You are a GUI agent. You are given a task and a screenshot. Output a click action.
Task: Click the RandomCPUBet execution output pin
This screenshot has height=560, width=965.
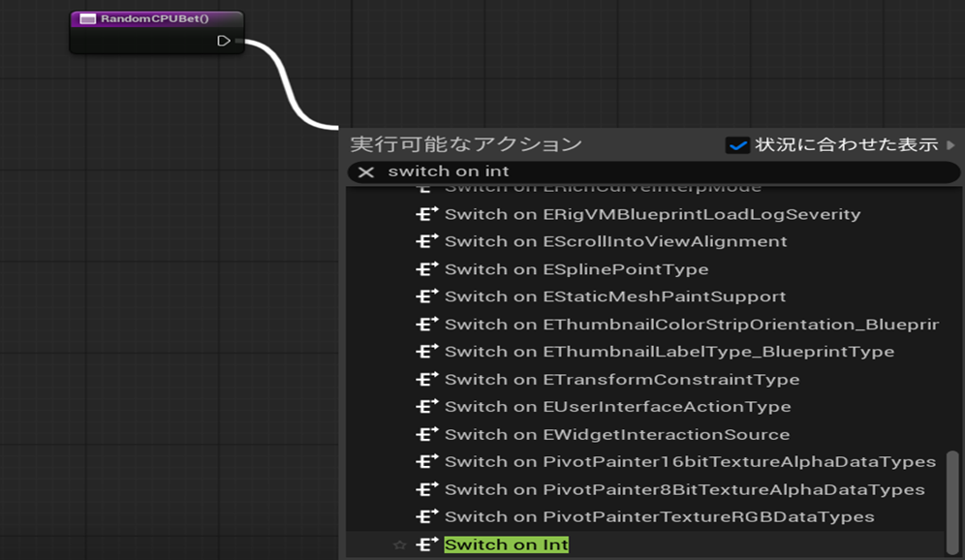tap(224, 41)
